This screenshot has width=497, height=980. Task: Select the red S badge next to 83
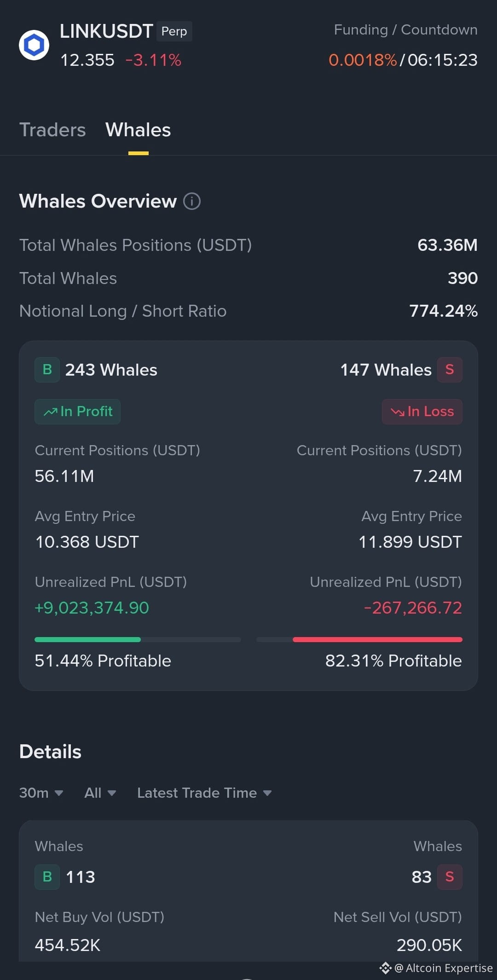pyautogui.click(x=450, y=877)
